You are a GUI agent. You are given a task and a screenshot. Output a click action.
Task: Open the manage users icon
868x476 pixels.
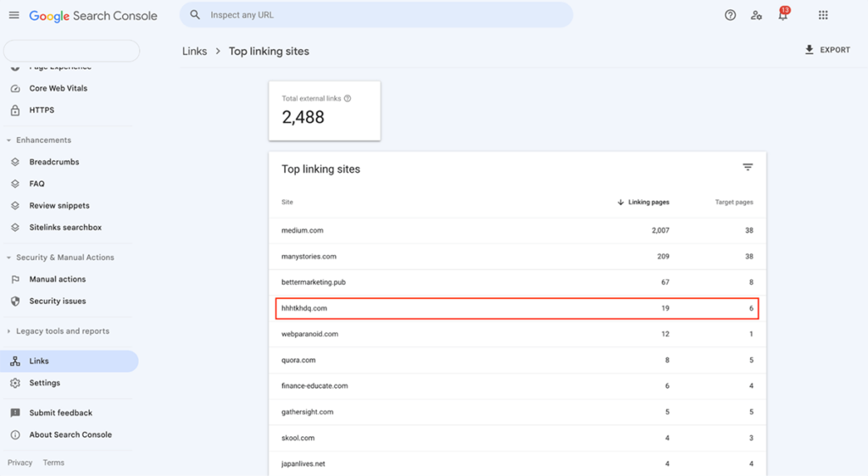(x=756, y=15)
